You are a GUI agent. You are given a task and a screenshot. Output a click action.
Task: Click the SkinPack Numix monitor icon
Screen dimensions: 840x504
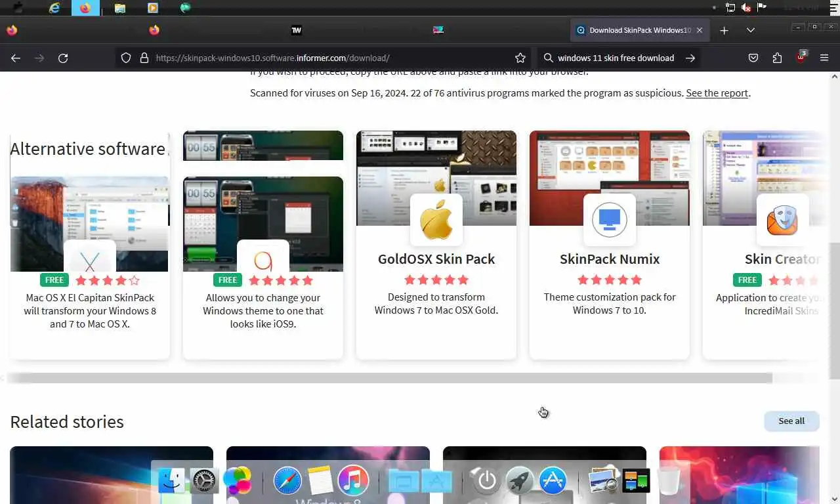coord(610,220)
